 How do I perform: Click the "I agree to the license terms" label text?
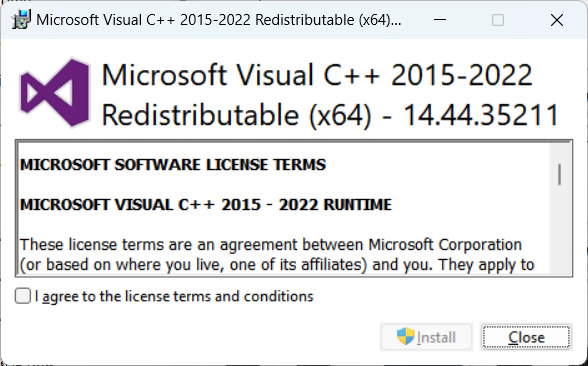click(174, 296)
